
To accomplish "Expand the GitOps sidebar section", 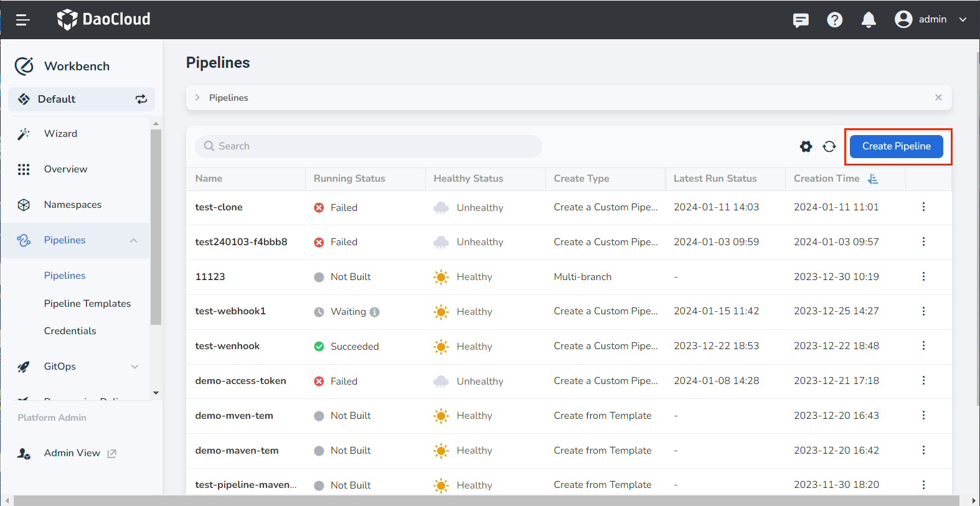I will (134, 367).
